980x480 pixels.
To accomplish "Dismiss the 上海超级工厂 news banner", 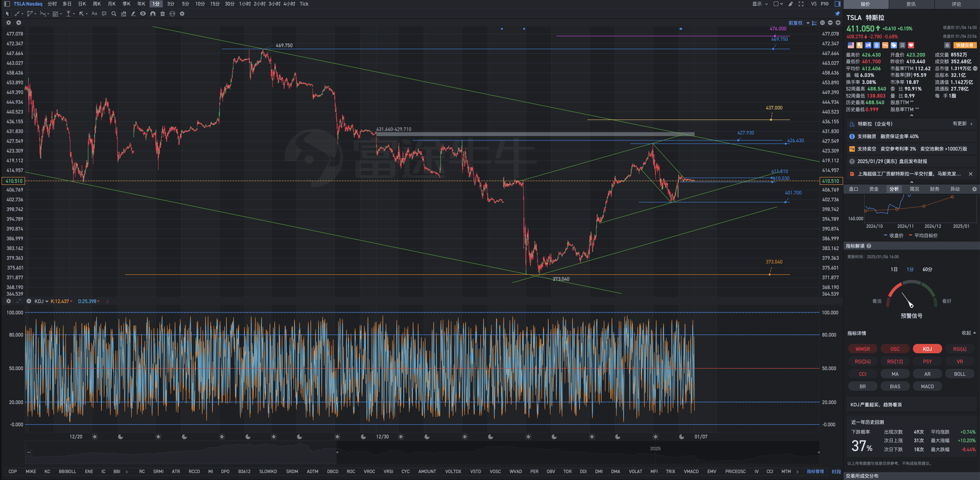I will coord(971,174).
